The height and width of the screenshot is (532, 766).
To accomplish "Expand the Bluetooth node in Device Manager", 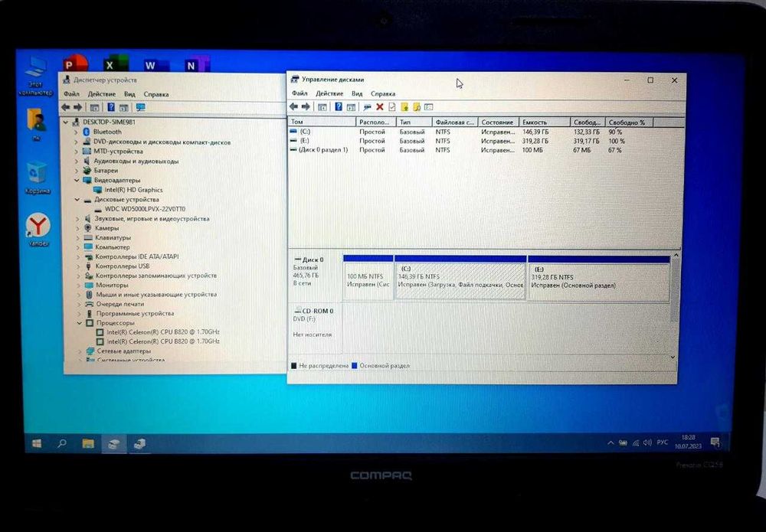I will 76,132.
